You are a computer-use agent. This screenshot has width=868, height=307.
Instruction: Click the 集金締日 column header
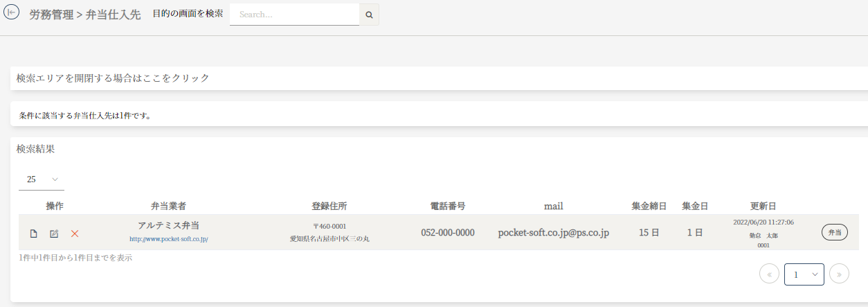[649, 206]
